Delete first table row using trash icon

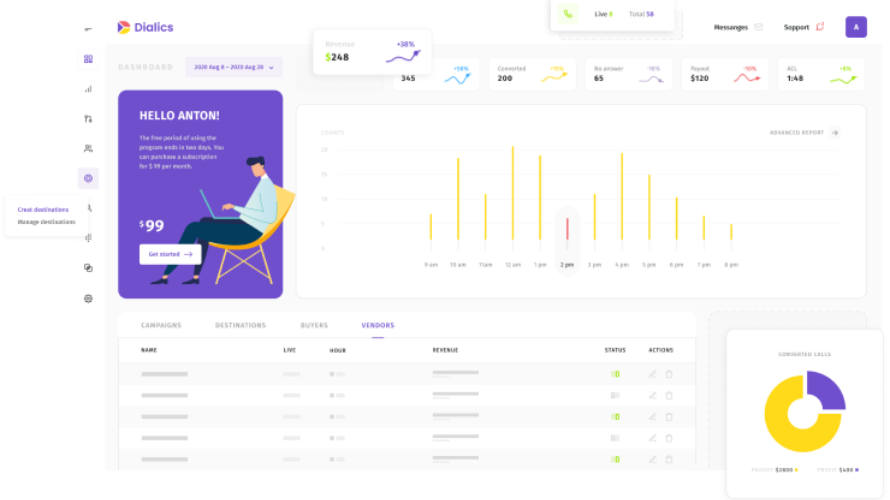669,374
